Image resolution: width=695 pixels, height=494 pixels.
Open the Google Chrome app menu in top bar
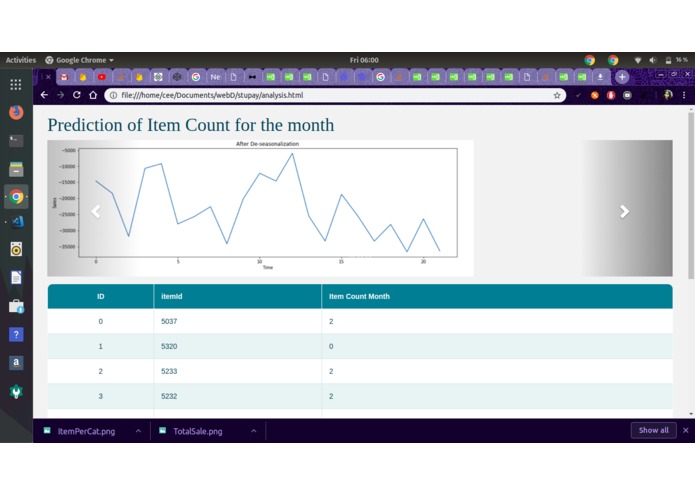click(80, 60)
